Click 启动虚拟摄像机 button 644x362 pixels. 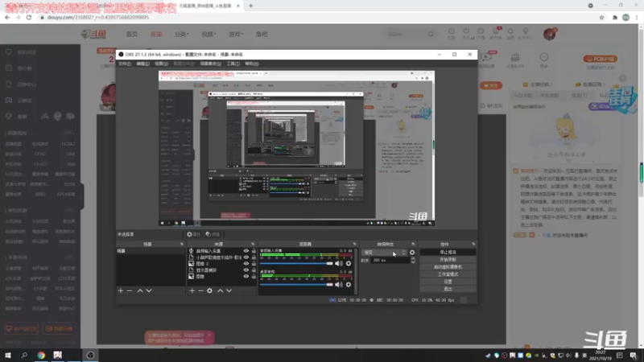click(x=448, y=267)
